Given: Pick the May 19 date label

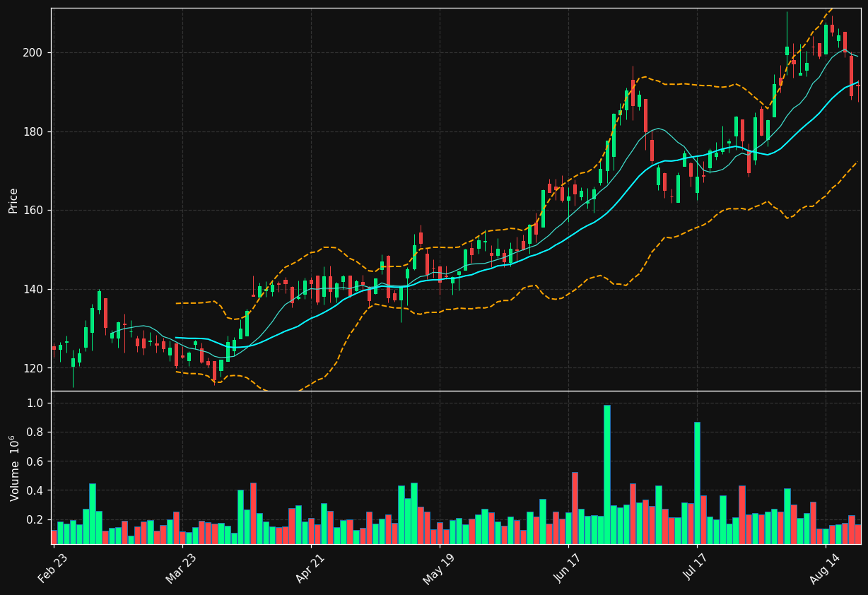Looking at the screenshot, I should coord(438,568).
